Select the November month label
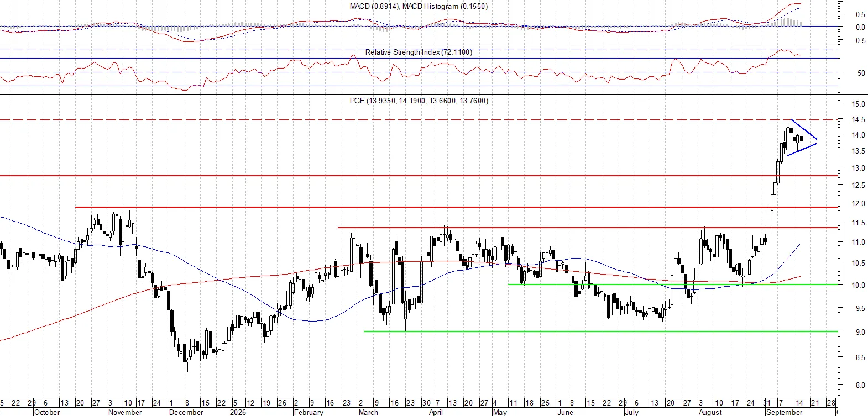The height and width of the screenshot is (416, 868). click(x=125, y=412)
